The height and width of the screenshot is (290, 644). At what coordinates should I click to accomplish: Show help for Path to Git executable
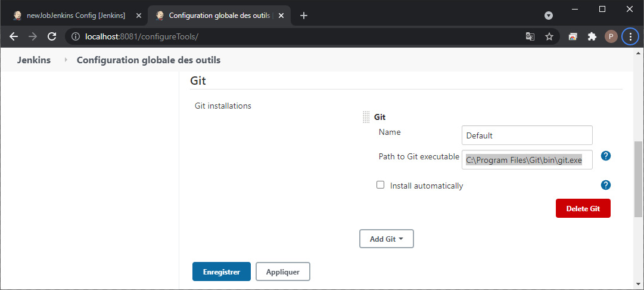pyautogui.click(x=606, y=156)
